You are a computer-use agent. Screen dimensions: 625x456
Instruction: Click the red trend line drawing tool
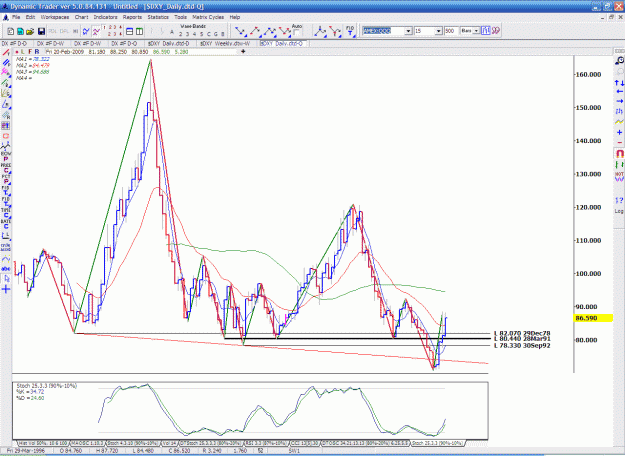click(x=6, y=52)
